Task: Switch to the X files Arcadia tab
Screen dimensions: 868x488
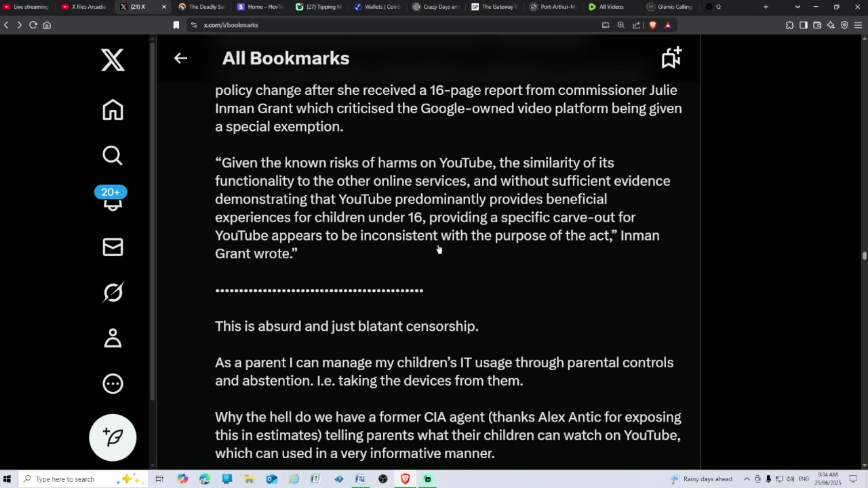Action: pyautogui.click(x=85, y=7)
